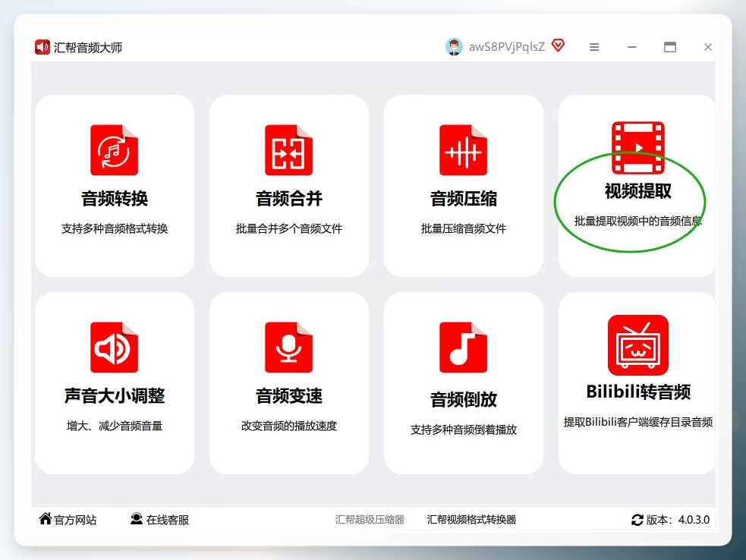Click description 改变音频的播放速度

coord(289,426)
